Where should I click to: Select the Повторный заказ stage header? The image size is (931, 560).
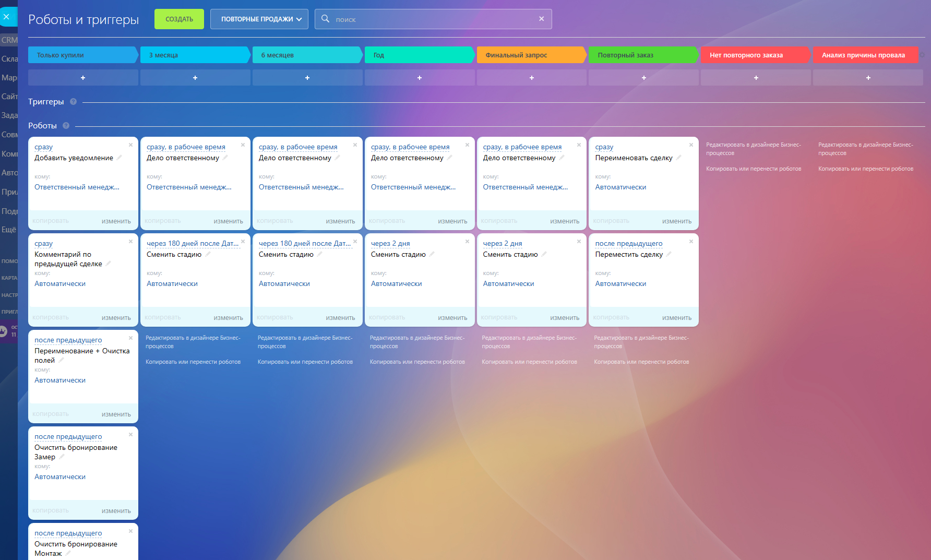click(644, 55)
